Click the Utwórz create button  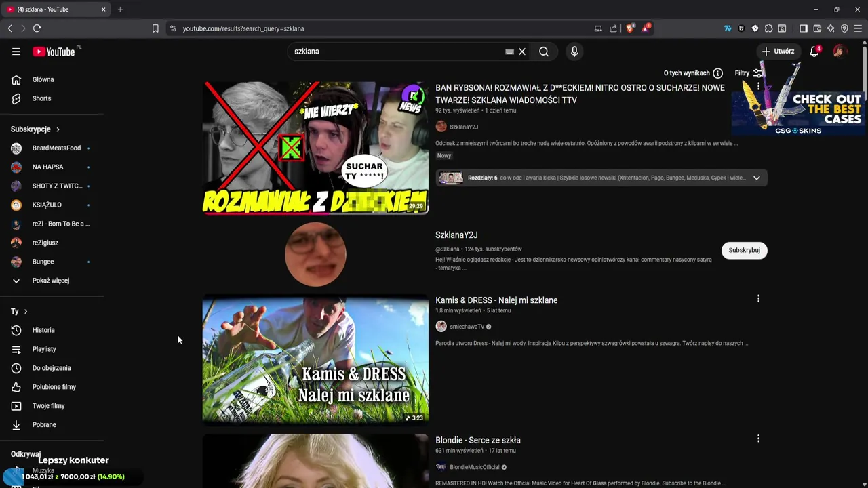click(778, 52)
